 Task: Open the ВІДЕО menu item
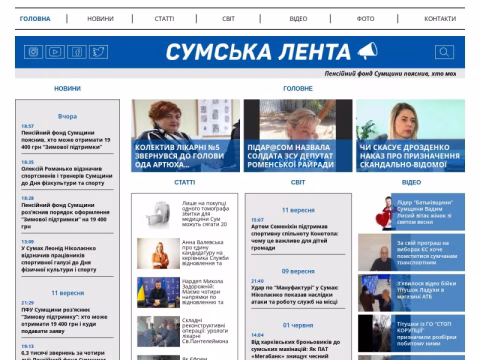tap(298, 19)
